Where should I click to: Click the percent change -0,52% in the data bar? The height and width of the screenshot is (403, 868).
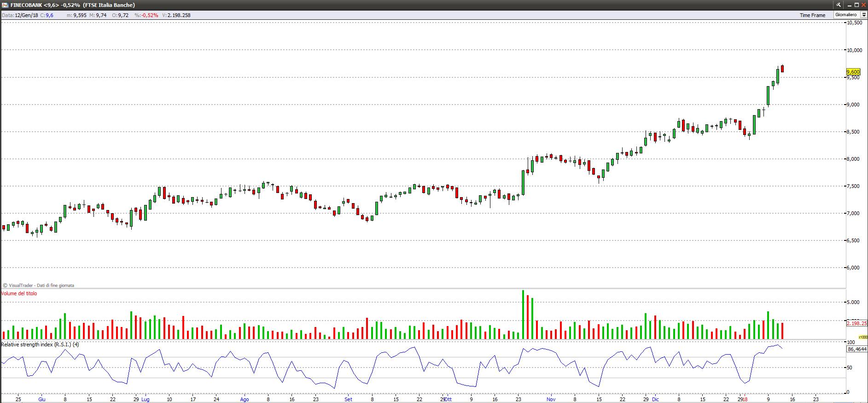pos(150,15)
